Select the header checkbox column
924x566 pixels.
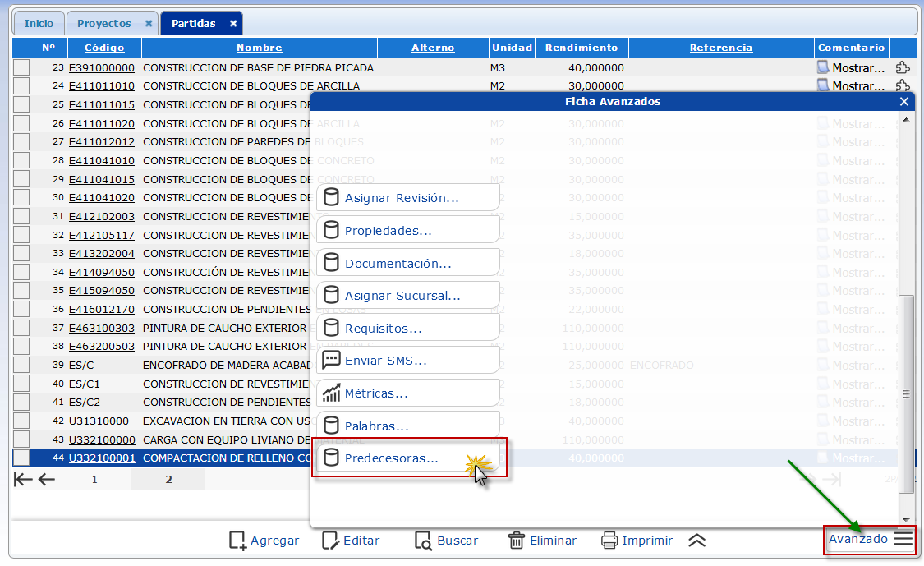21,48
